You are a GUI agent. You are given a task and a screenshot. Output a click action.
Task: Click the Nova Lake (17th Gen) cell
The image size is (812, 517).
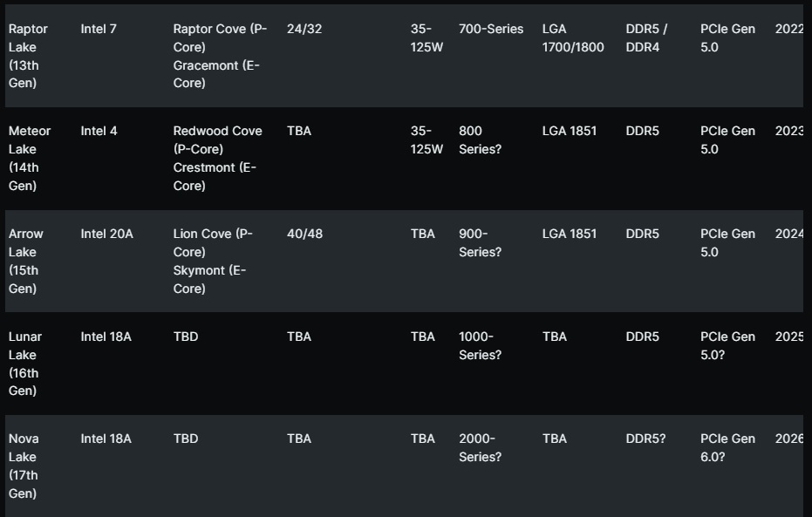[24, 466]
